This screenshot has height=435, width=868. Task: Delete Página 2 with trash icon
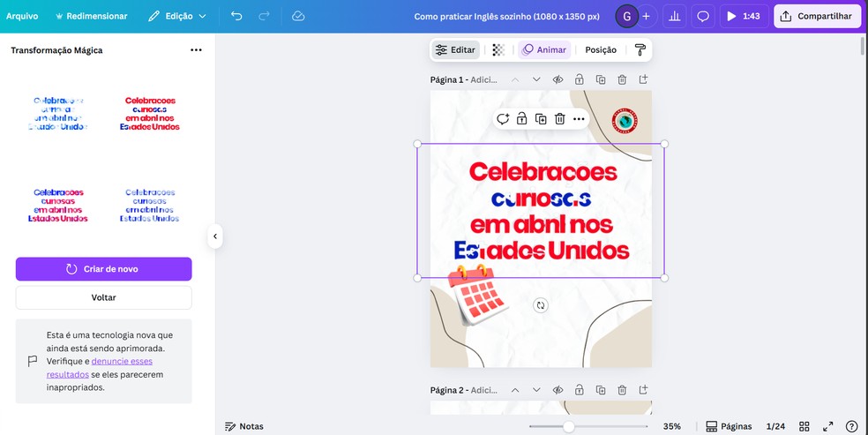pyautogui.click(x=622, y=390)
